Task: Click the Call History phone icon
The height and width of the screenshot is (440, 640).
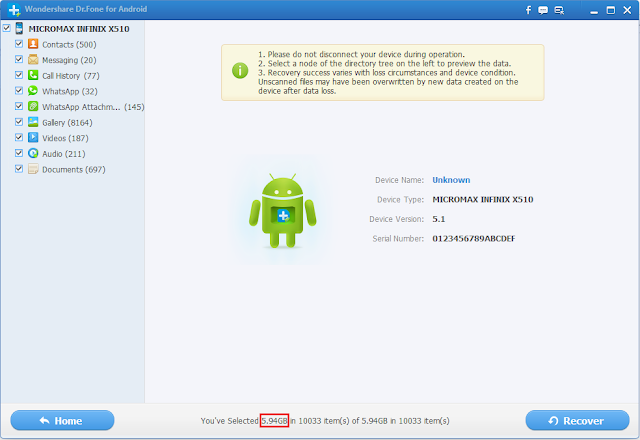Action: click(33, 75)
